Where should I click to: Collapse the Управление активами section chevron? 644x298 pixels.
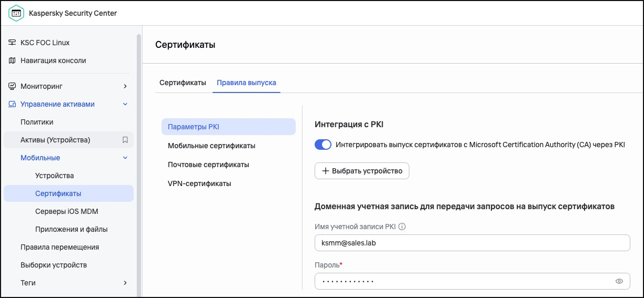(125, 104)
